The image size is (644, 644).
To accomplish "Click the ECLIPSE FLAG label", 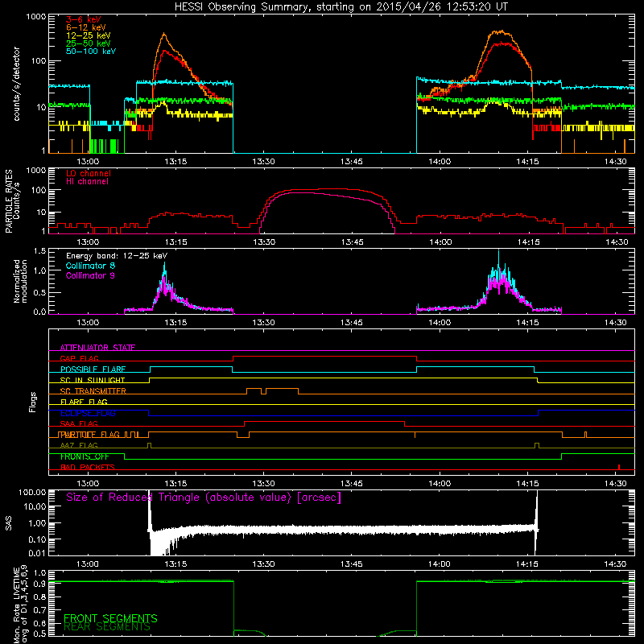I will 88,413.
